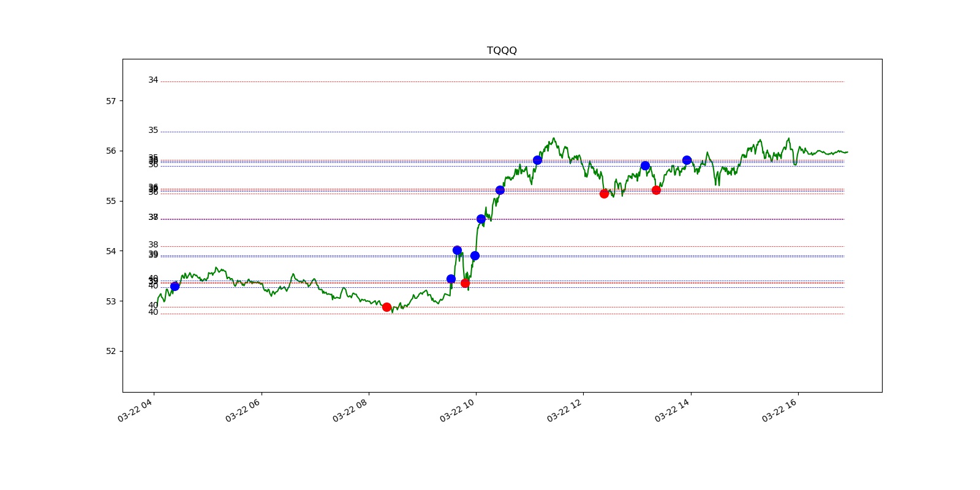
Task: Click the 55 price axis label
Action: click(111, 202)
